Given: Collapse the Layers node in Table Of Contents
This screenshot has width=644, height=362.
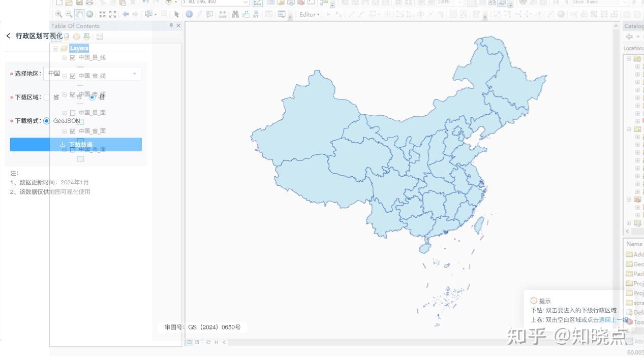Looking at the screenshot, I should [56, 48].
